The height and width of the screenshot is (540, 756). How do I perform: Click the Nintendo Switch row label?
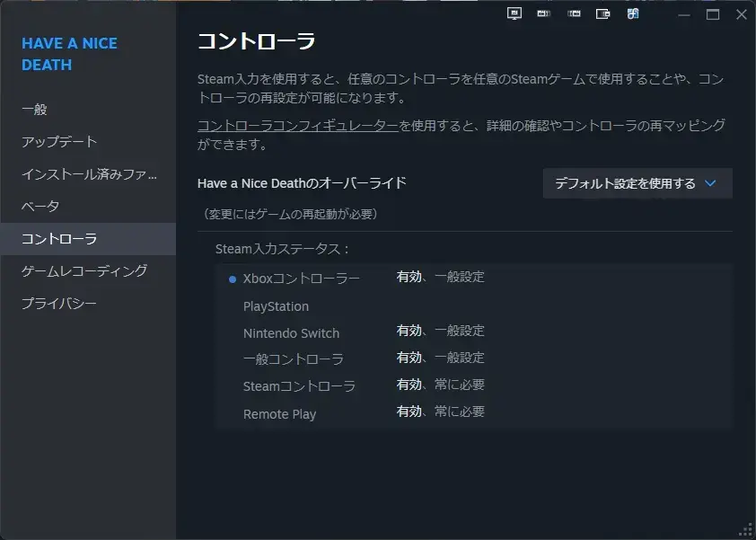(x=291, y=333)
